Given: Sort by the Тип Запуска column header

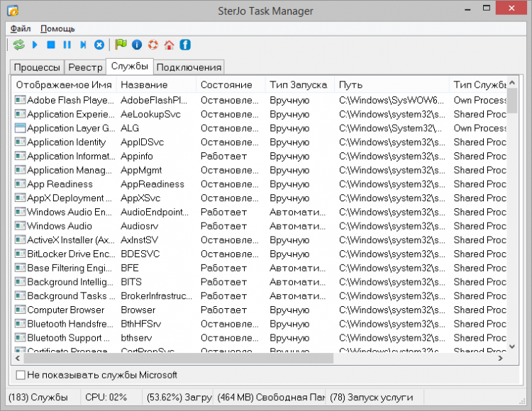Looking at the screenshot, I should coord(298,85).
